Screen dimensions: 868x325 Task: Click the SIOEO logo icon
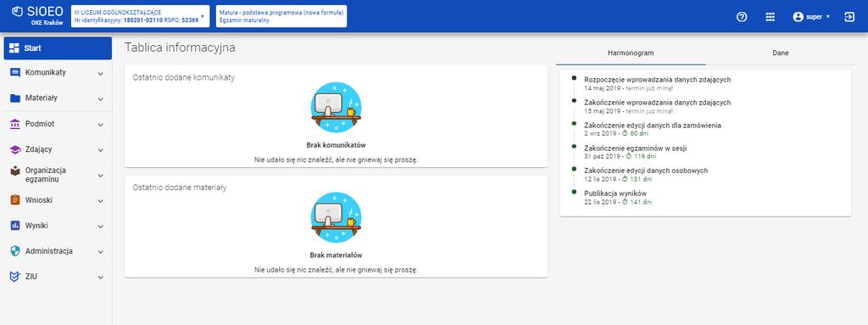click(x=17, y=11)
